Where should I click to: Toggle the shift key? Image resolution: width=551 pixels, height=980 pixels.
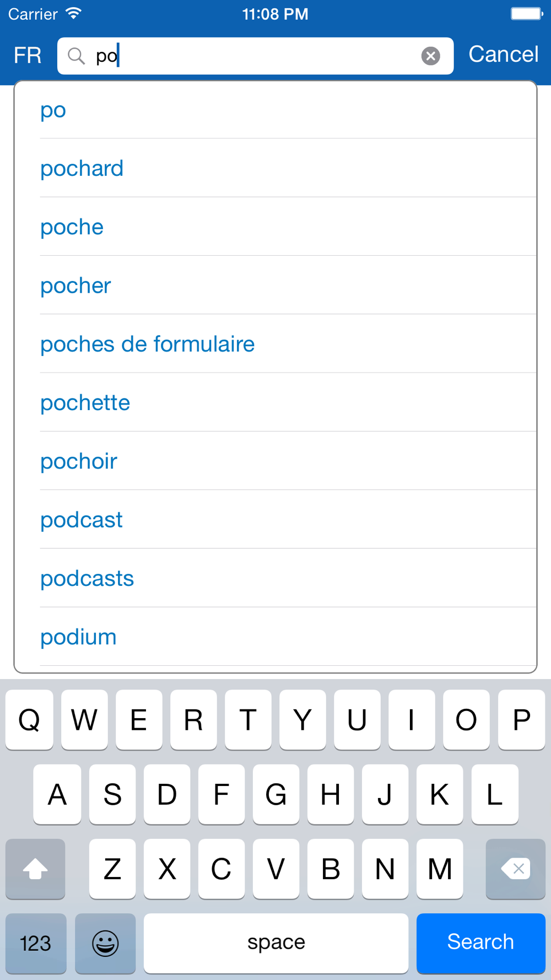point(35,869)
